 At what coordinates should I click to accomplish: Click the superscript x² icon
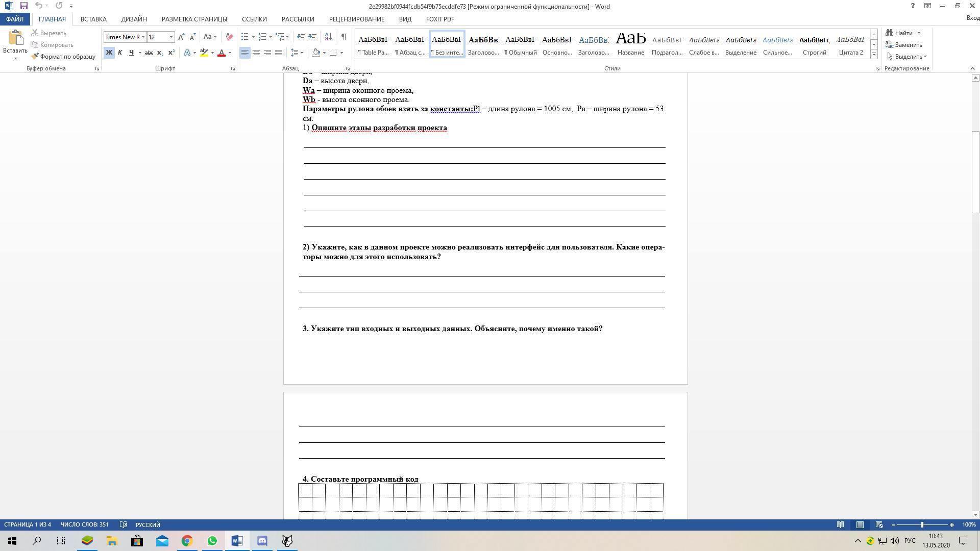171,53
